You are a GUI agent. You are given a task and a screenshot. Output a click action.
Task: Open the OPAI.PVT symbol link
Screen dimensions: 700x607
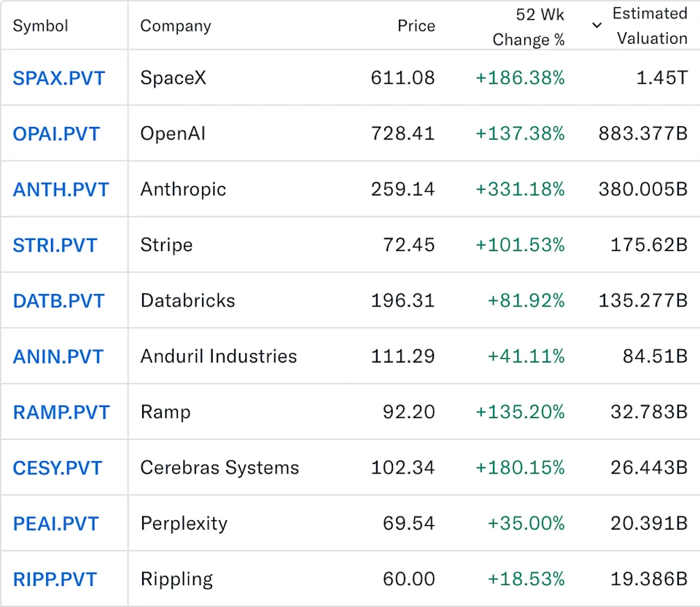[x=56, y=134]
